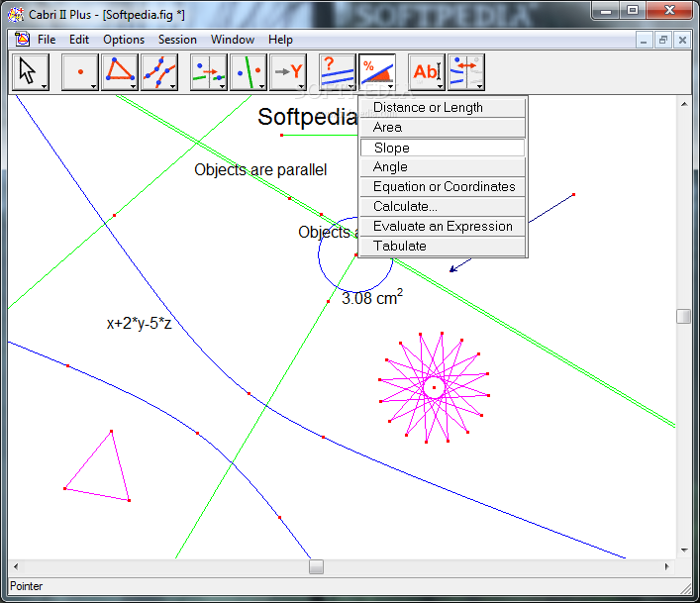Image resolution: width=700 pixels, height=603 pixels.
Task: Open the Session menu
Action: (177, 40)
